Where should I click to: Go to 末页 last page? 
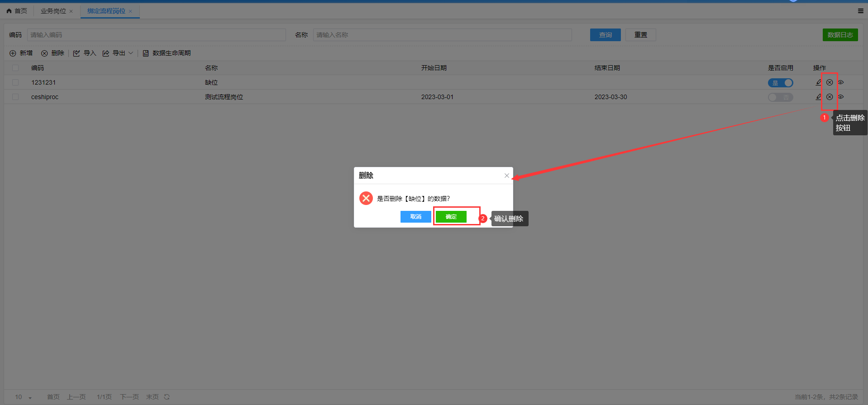coord(153,397)
